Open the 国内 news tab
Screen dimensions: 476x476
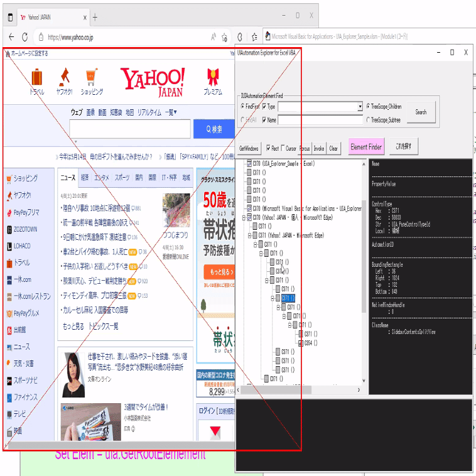[x=139, y=178]
